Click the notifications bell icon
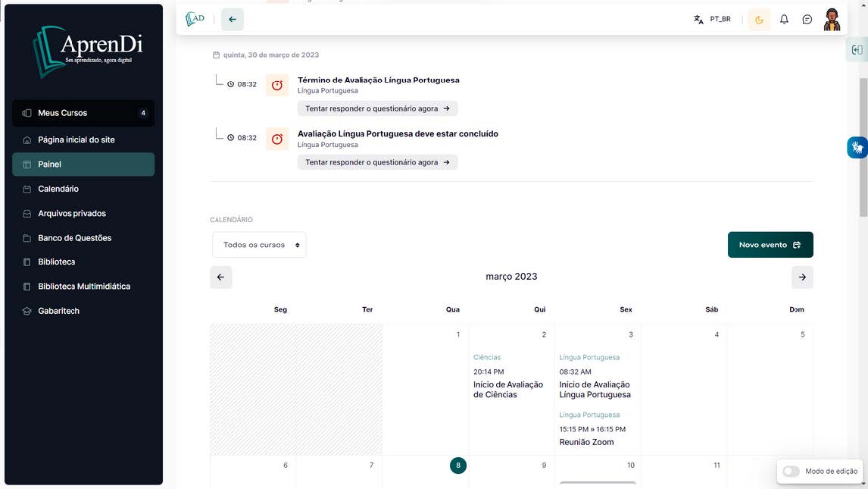 784,20
